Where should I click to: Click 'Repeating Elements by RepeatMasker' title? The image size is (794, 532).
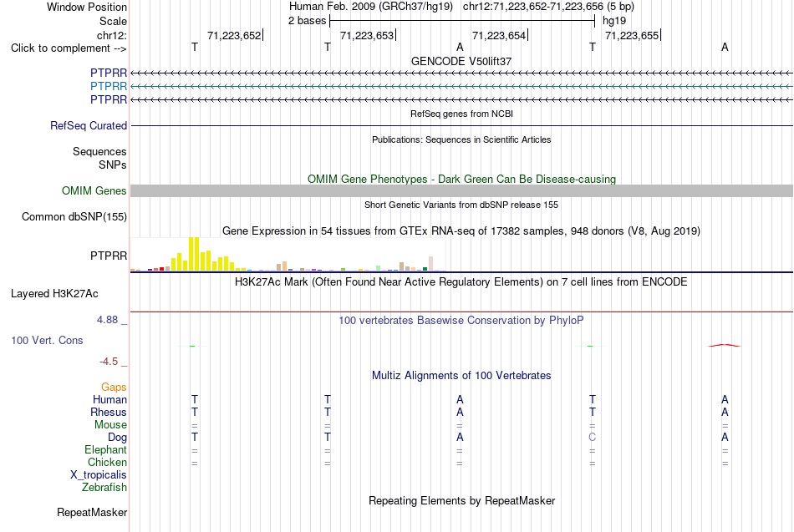pos(461,500)
